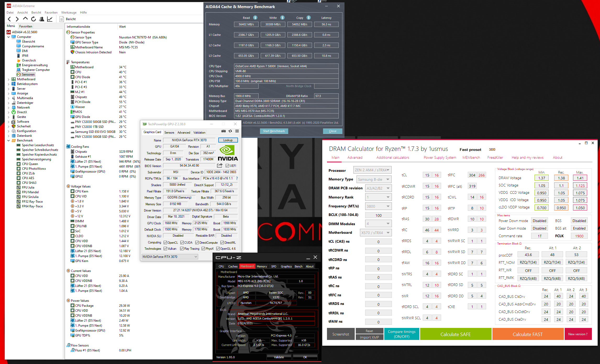Switch to the Sensors tab in GPU-Z
This screenshot has width=600, height=364.
point(169,133)
